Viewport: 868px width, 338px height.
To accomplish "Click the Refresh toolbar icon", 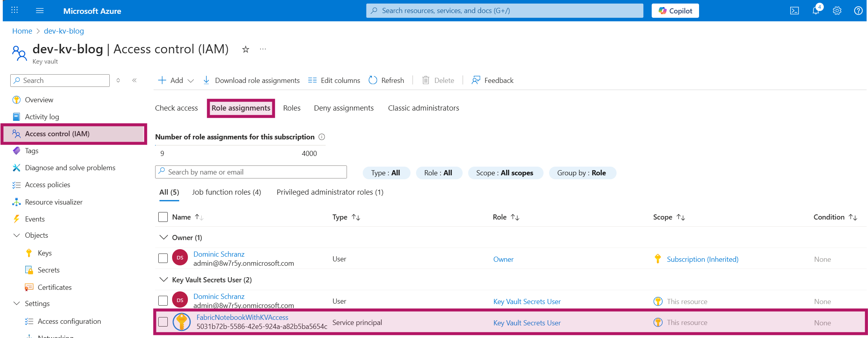I will tap(373, 80).
